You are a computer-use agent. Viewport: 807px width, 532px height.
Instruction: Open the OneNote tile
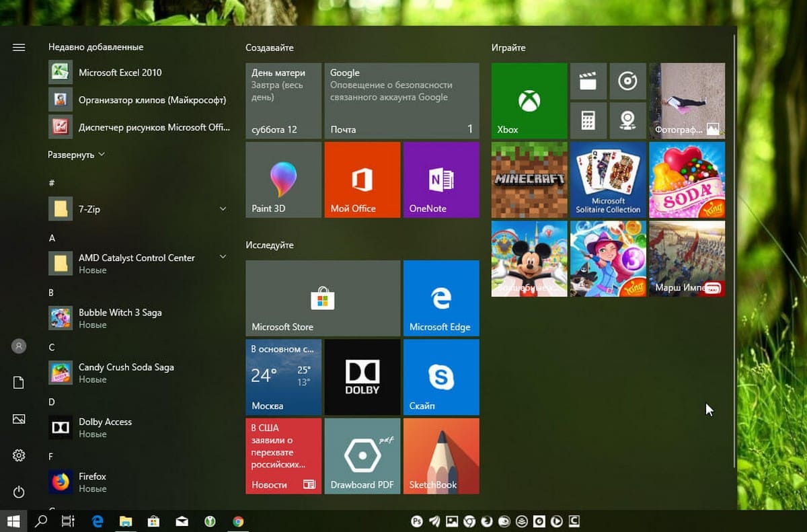click(441, 180)
